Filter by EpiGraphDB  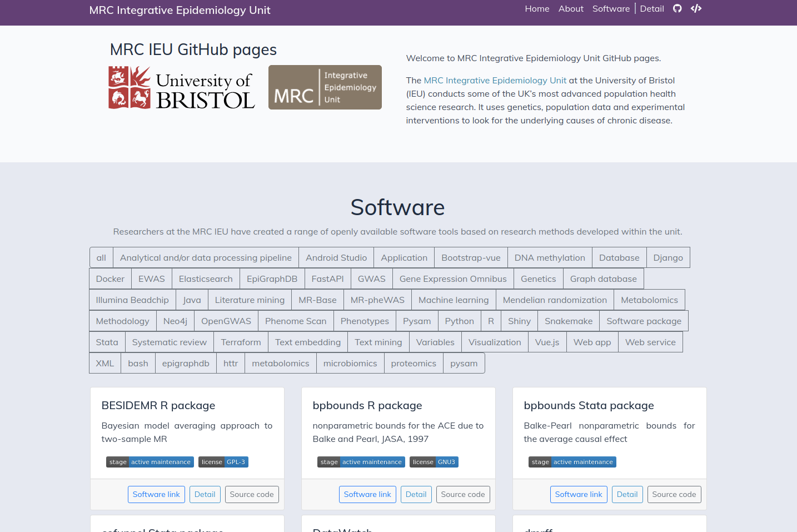point(272,279)
